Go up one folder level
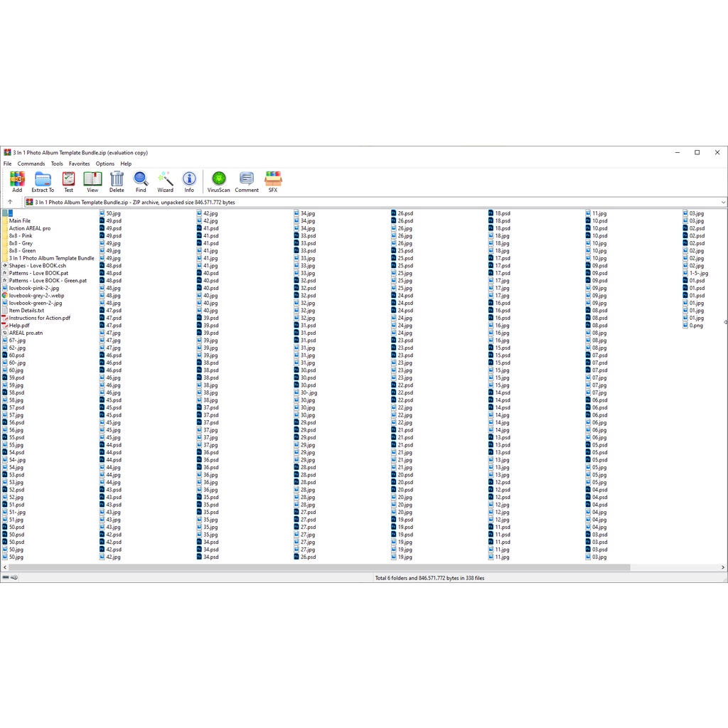 (x=10, y=202)
